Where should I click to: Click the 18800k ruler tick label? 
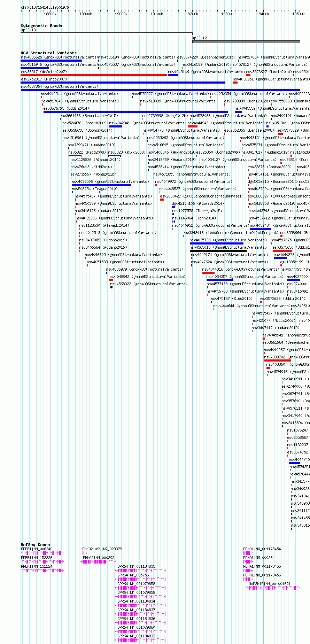pyautogui.click(x=50, y=14)
